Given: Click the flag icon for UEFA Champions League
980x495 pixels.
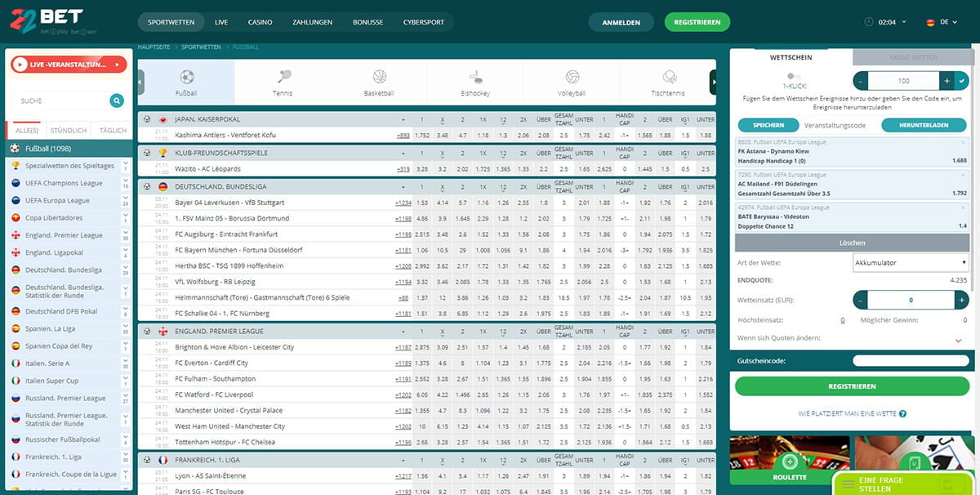Looking at the screenshot, I should tap(16, 183).
